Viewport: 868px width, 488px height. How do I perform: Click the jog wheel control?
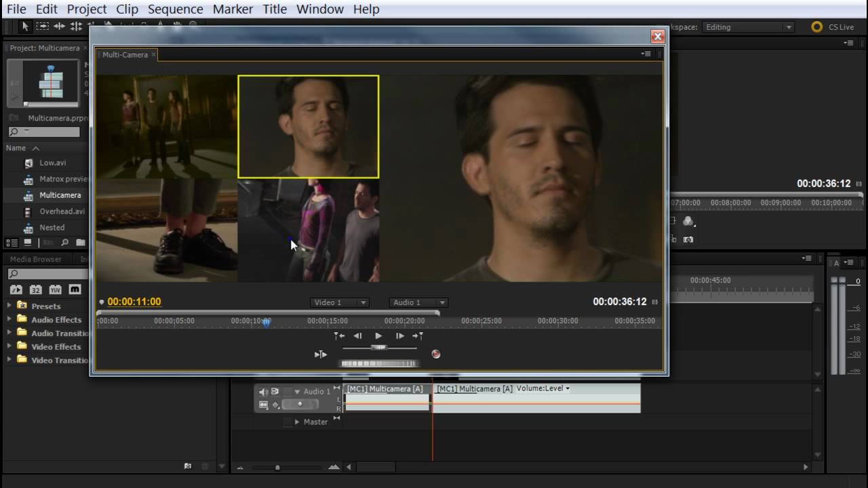378,364
